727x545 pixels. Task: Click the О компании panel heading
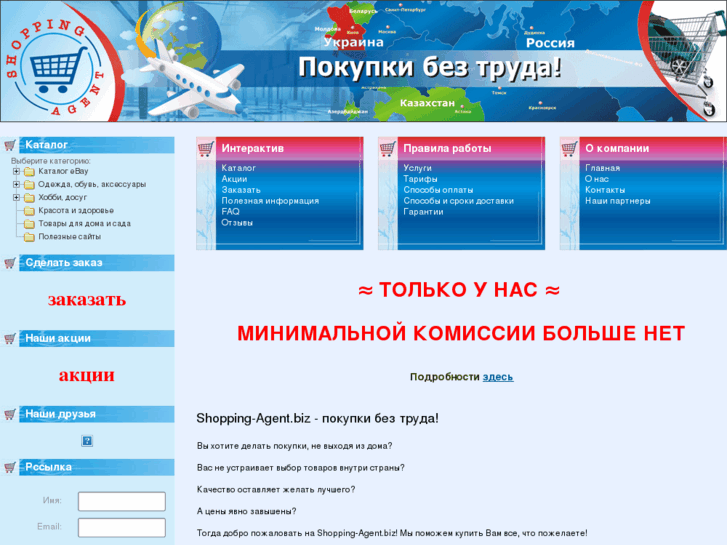coord(617,148)
